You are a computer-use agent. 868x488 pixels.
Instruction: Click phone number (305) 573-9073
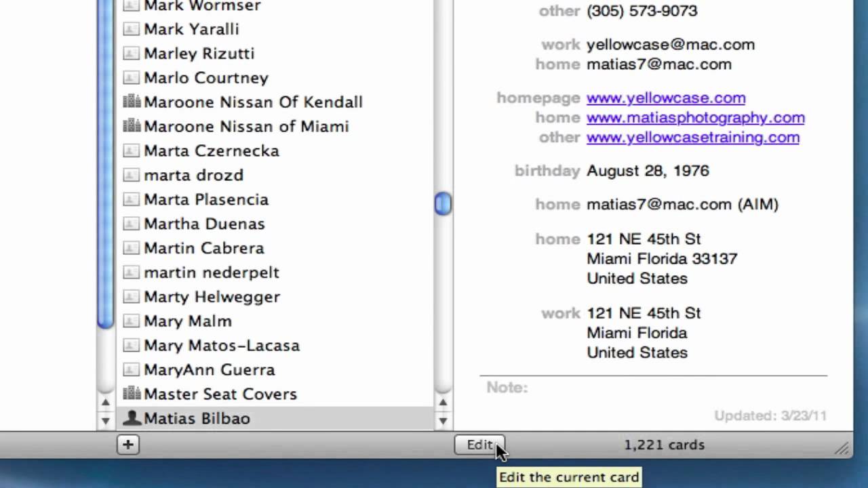[x=642, y=11]
